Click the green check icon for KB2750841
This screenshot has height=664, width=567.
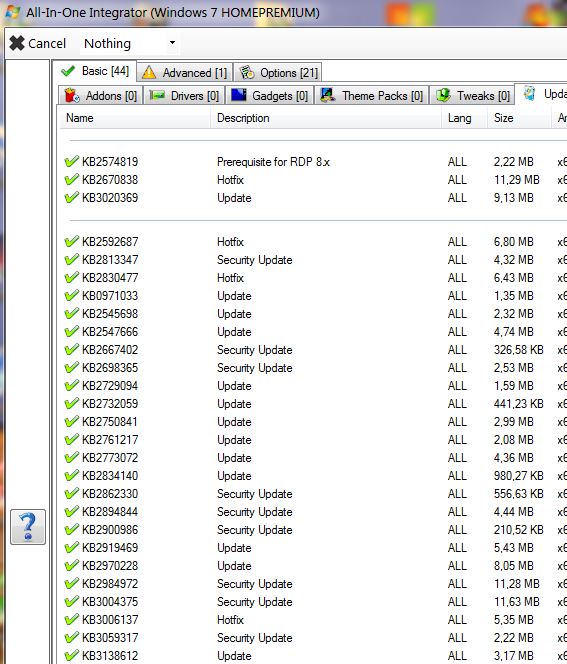pos(72,421)
